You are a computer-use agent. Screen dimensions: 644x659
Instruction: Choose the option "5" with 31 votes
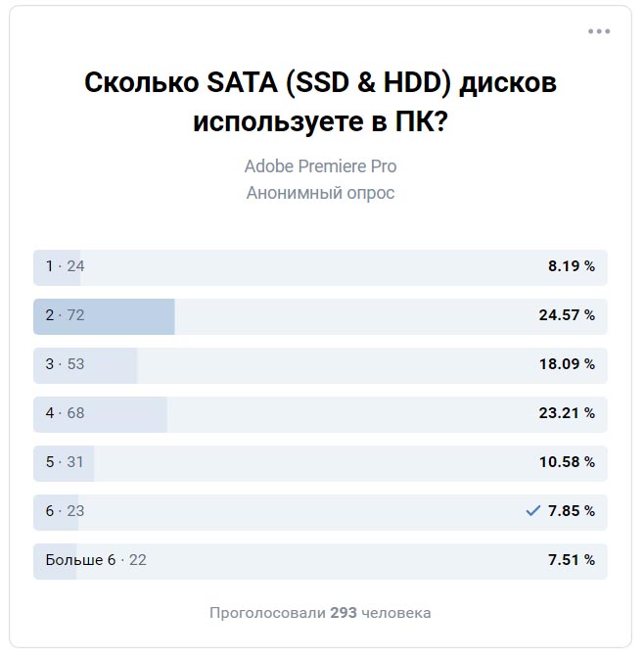(320, 463)
